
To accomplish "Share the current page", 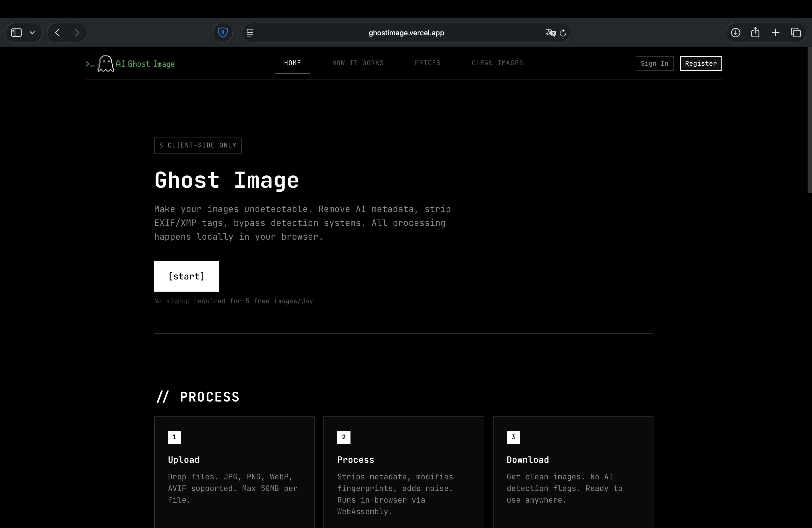I will [755, 32].
